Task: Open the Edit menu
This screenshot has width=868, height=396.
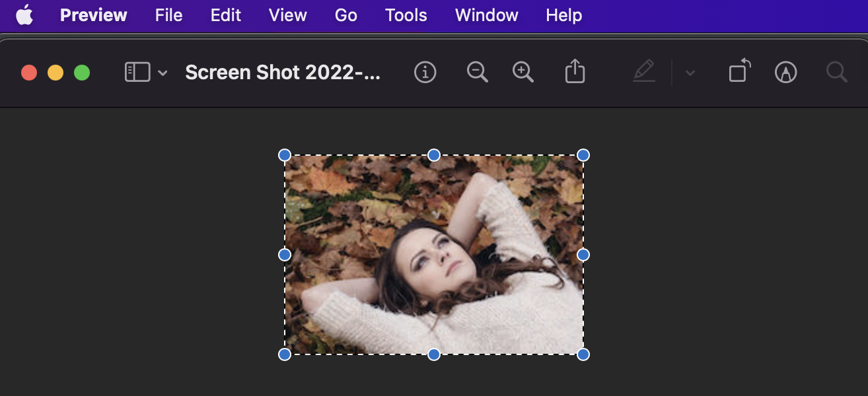Action: click(226, 15)
